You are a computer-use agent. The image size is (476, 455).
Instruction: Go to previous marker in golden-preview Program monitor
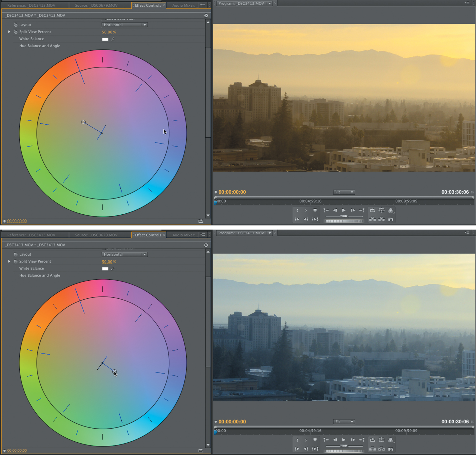coord(326,210)
